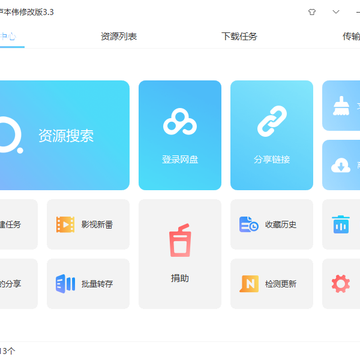Click the chain link icon for 分享链接

pos(272,121)
